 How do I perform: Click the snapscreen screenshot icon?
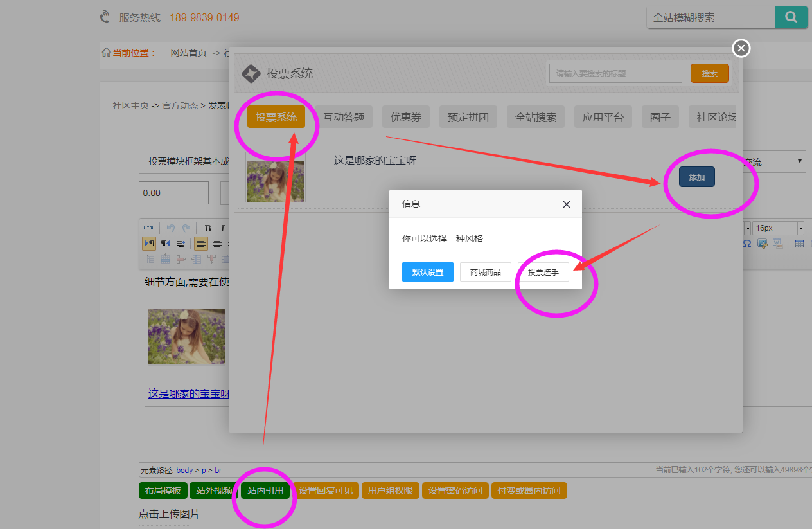point(763,244)
